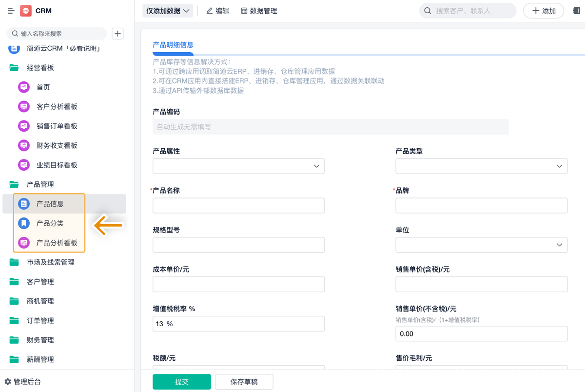Focus the 规格型号 input field
Image resolution: width=585 pixels, height=392 pixels.
238,245
